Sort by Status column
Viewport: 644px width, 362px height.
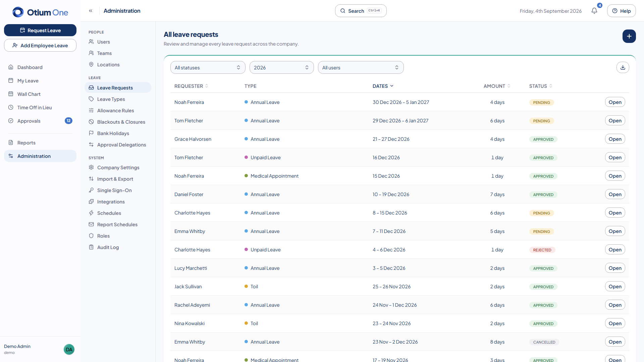tap(541, 86)
